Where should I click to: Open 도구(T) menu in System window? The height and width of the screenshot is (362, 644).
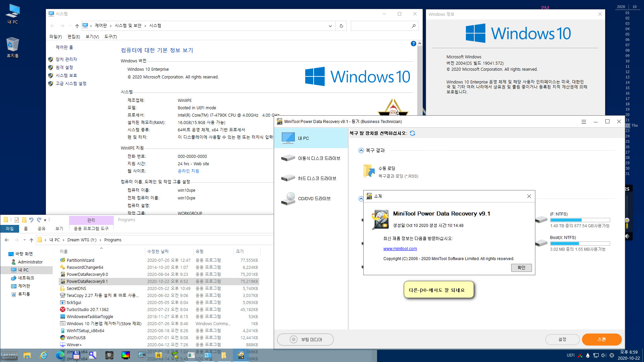tap(111, 37)
